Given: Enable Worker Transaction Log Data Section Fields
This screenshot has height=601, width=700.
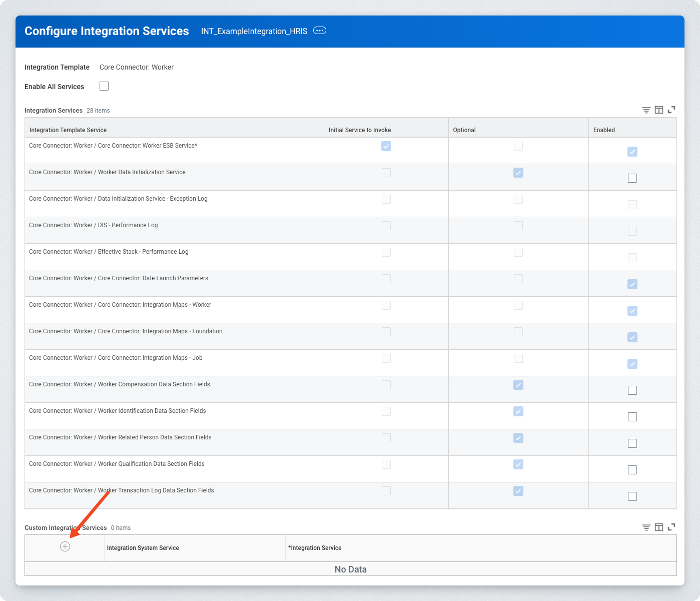Looking at the screenshot, I should (632, 496).
